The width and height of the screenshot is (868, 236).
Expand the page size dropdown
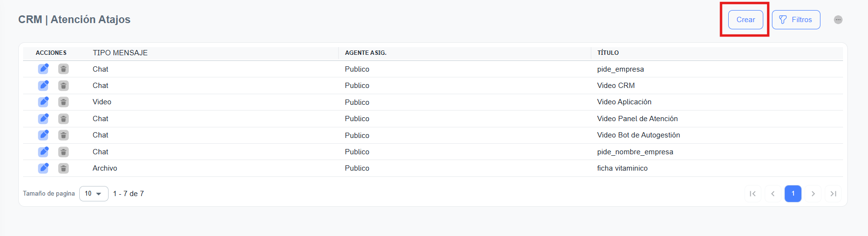point(94,194)
